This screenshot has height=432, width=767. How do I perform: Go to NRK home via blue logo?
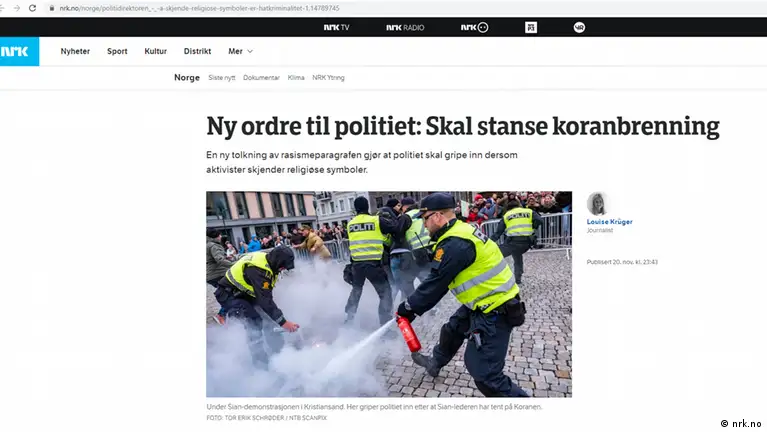(19, 51)
